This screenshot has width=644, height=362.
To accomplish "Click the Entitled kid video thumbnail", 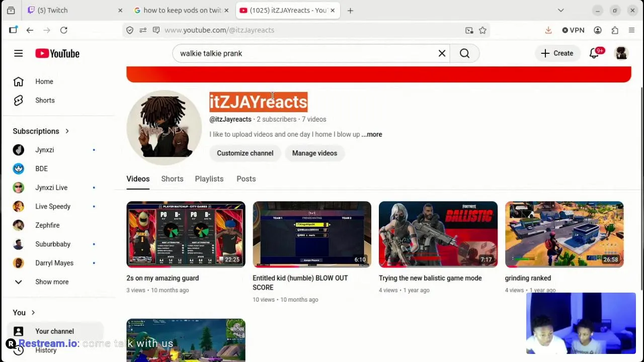I will 312,234.
